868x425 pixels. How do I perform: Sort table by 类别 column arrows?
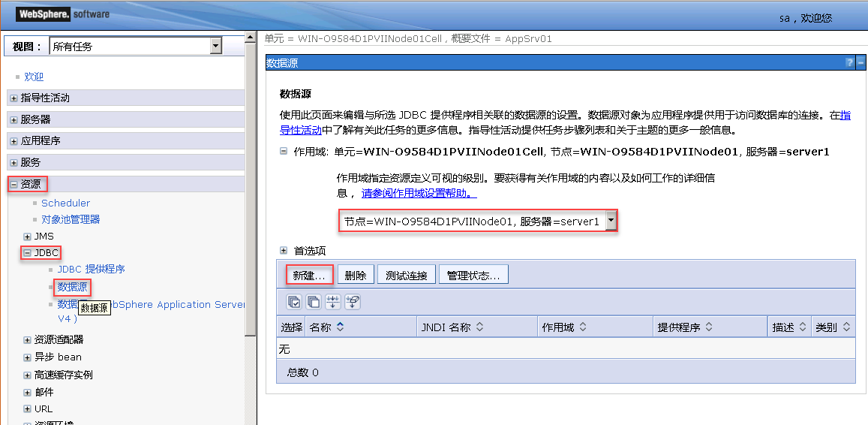(x=845, y=327)
